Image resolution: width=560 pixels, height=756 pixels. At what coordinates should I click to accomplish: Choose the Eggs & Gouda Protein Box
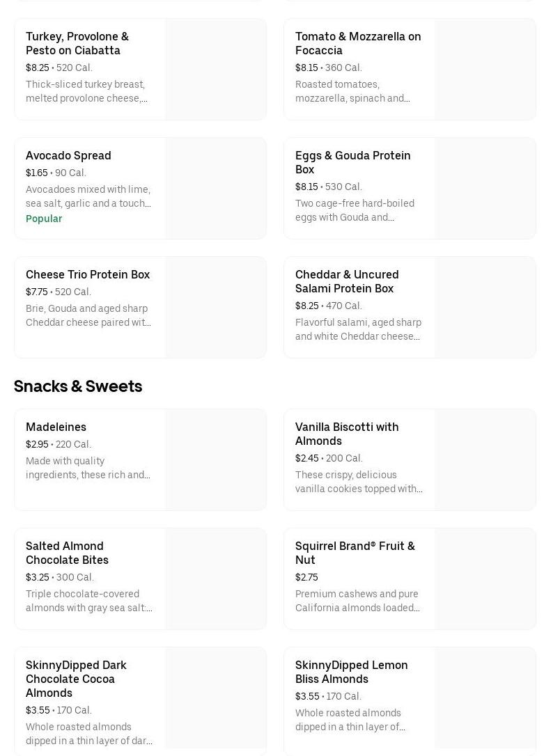[x=352, y=162]
